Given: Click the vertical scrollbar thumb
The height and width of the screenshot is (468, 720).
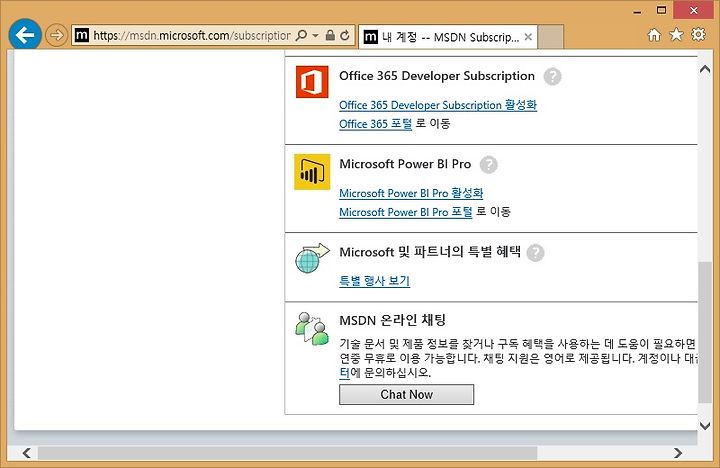Looking at the screenshot, I should (x=705, y=332).
